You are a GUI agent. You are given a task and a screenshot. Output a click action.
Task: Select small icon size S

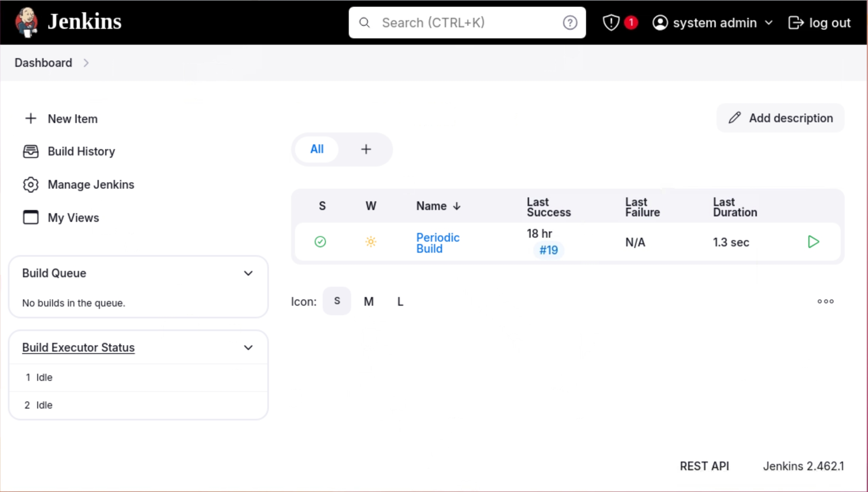pos(337,301)
